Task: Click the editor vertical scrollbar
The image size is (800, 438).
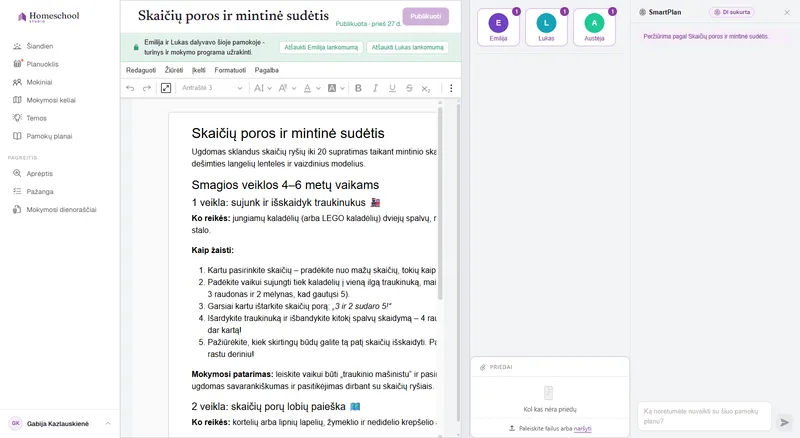Action: tap(440, 202)
